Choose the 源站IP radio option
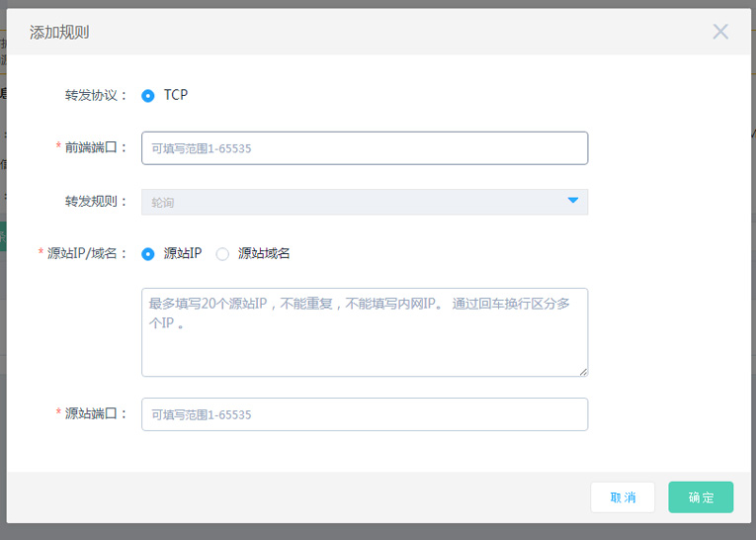Screen dimensions: 756x540 coord(148,254)
